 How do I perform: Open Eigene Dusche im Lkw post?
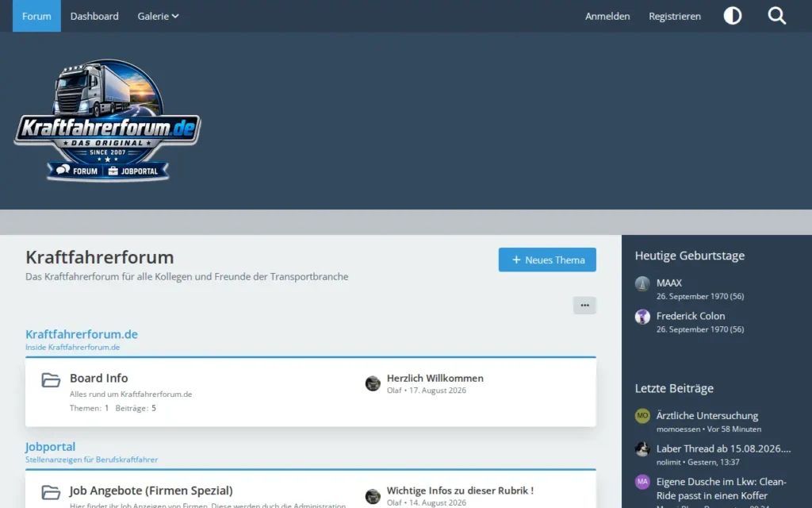coord(722,488)
